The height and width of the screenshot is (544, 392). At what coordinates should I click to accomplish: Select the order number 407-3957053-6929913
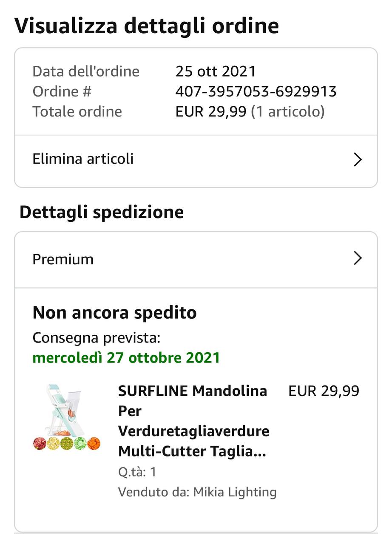click(256, 91)
